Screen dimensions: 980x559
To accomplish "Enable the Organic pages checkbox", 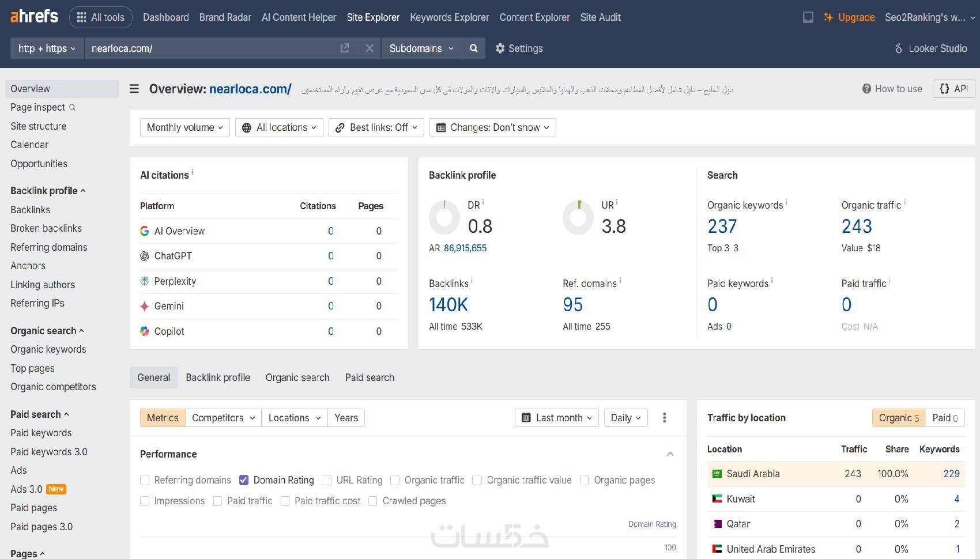I will (585, 480).
